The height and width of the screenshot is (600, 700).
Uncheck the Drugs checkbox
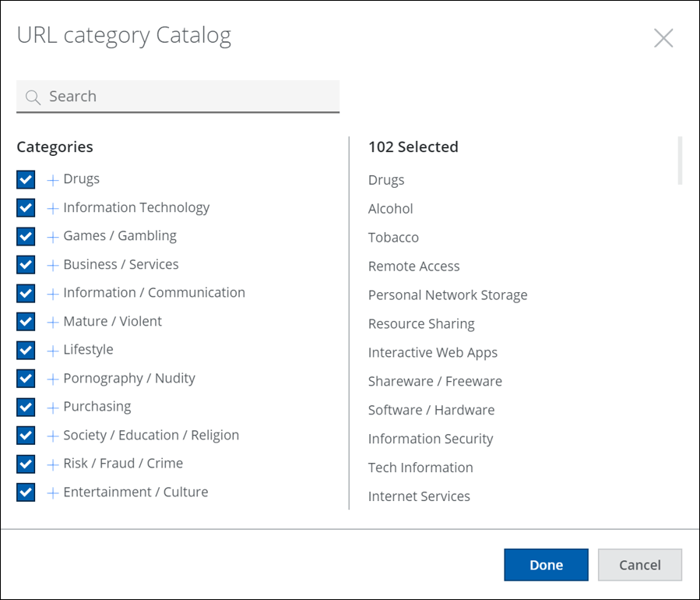pyautogui.click(x=26, y=179)
